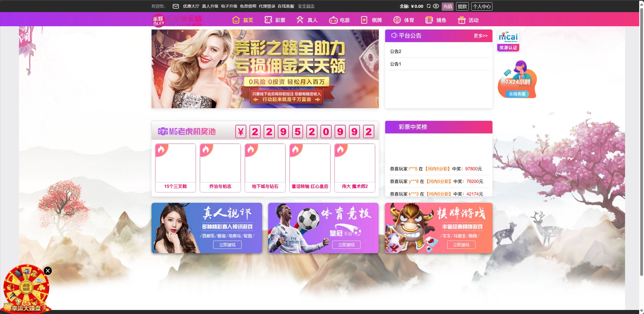The height and width of the screenshot is (314, 644).
Task: Click the 活动 gift icon
Action: coord(462,20)
